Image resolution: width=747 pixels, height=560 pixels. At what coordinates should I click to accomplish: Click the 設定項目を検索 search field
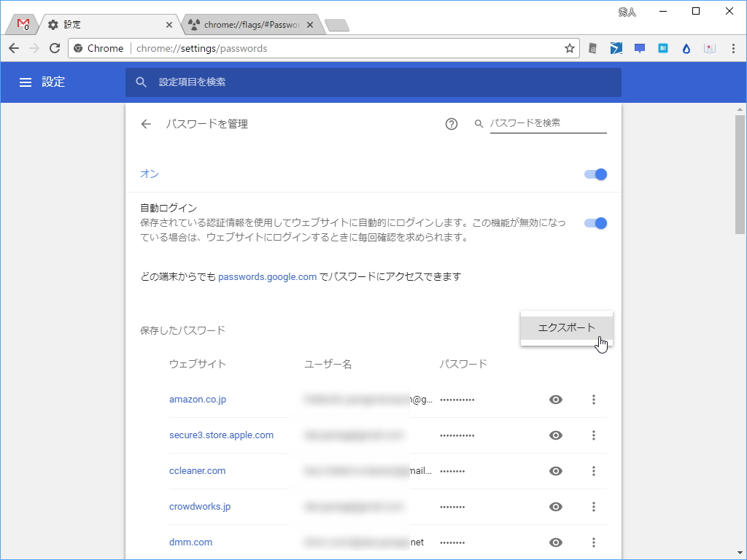click(373, 82)
